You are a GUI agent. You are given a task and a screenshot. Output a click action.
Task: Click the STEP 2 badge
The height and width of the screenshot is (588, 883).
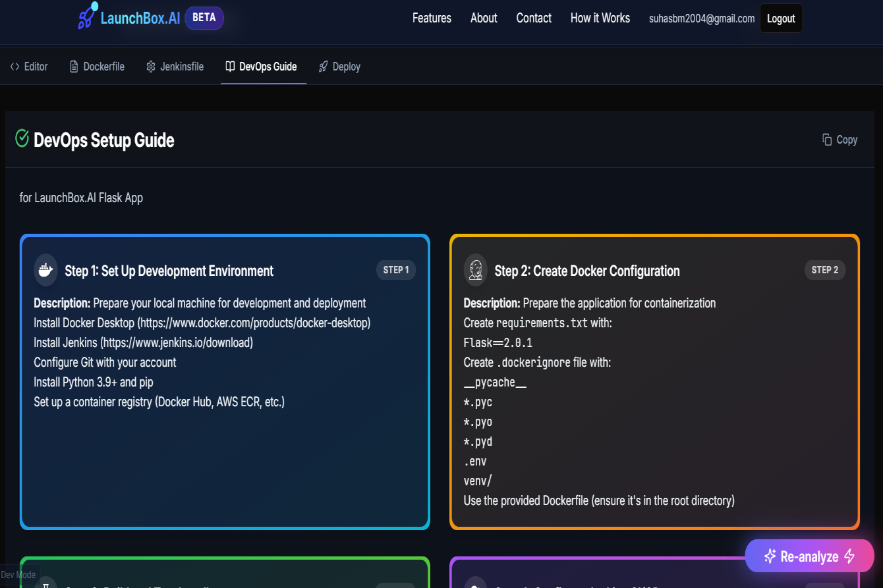click(x=825, y=270)
